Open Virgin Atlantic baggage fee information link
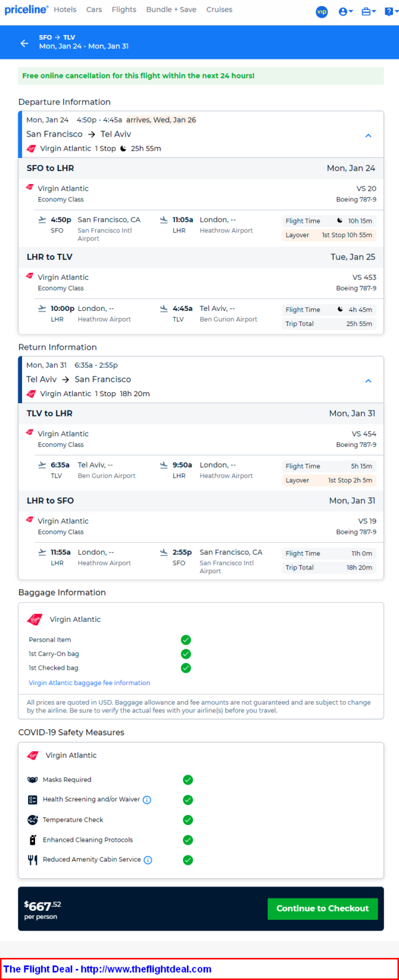Screen dimensions: 399x980 point(89,683)
